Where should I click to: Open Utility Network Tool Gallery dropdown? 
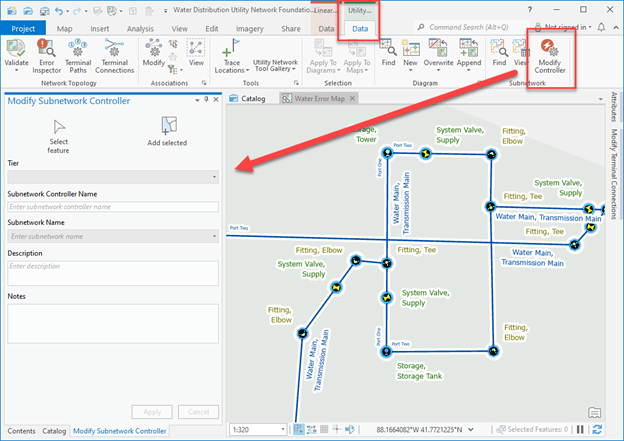[x=294, y=69]
